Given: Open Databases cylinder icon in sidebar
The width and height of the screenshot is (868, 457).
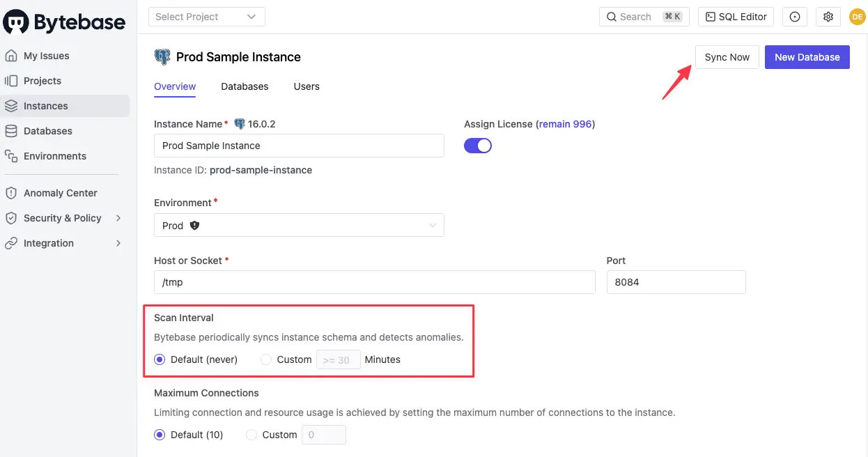Looking at the screenshot, I should click(x=11, y=131).
